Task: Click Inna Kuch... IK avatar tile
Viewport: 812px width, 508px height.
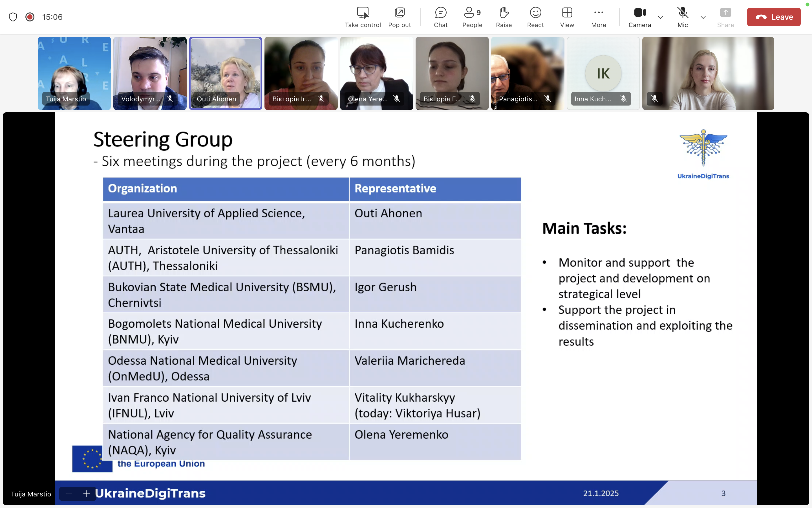Action: [x=603, y=73]
